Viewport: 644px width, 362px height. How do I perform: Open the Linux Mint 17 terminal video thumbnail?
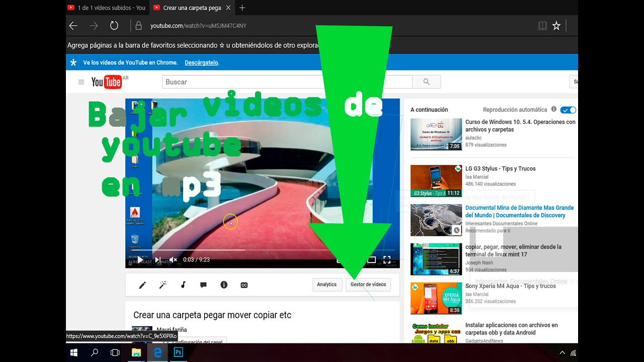pos(436,259)
